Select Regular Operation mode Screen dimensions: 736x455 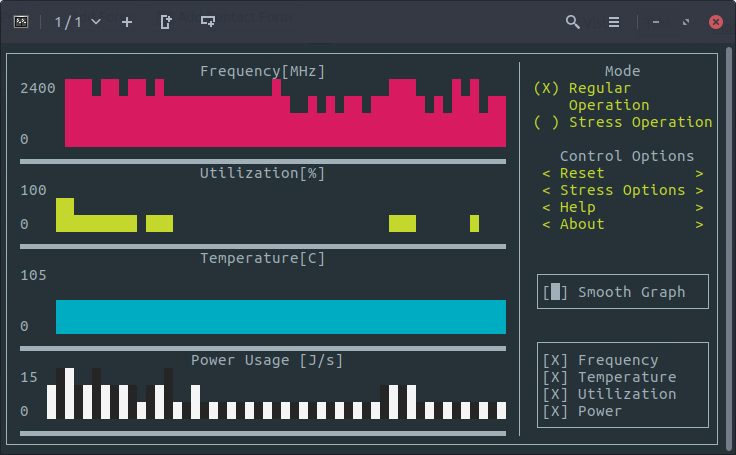[x=546, y=88]
